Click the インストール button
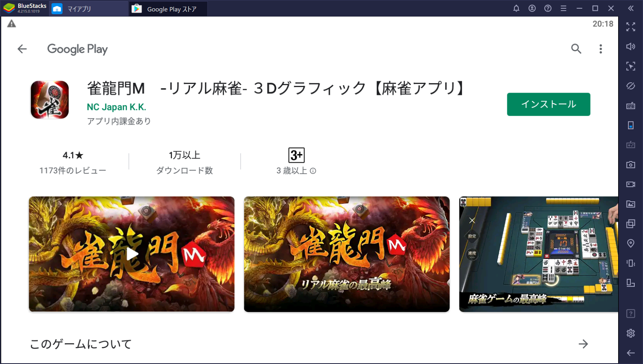 point(549,104)
